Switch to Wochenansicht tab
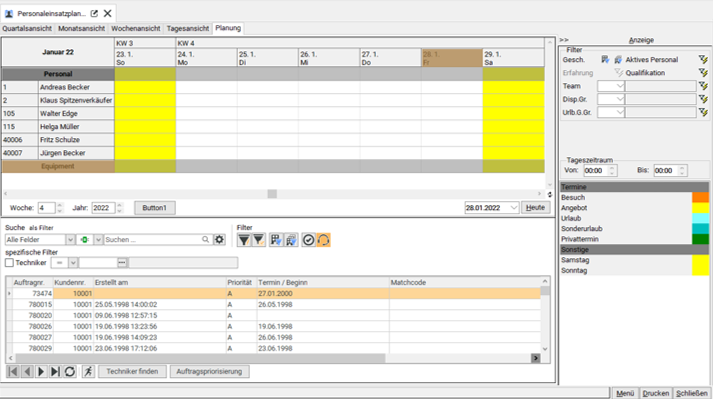Image resolution: width=713 pixels, height=399 pixels. coord(136,28)
